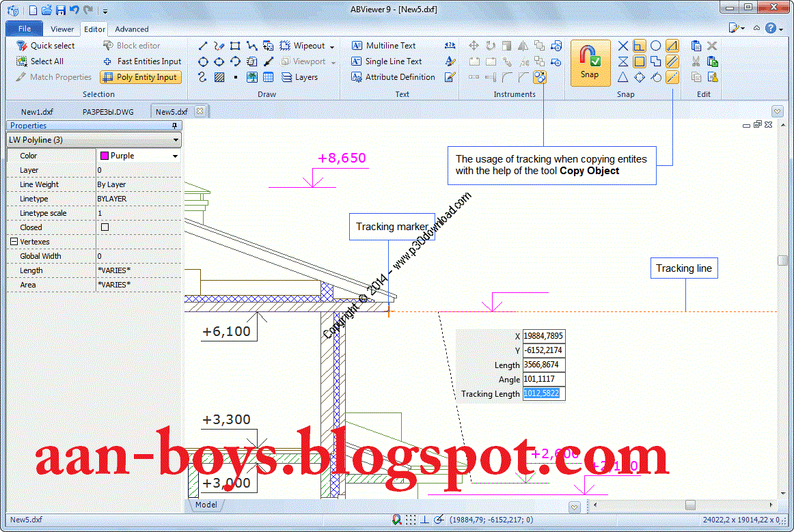794x532 pixels.
Task: Toggle tangent snap mode
Action: pyautogui.click(x=656, y=77)
